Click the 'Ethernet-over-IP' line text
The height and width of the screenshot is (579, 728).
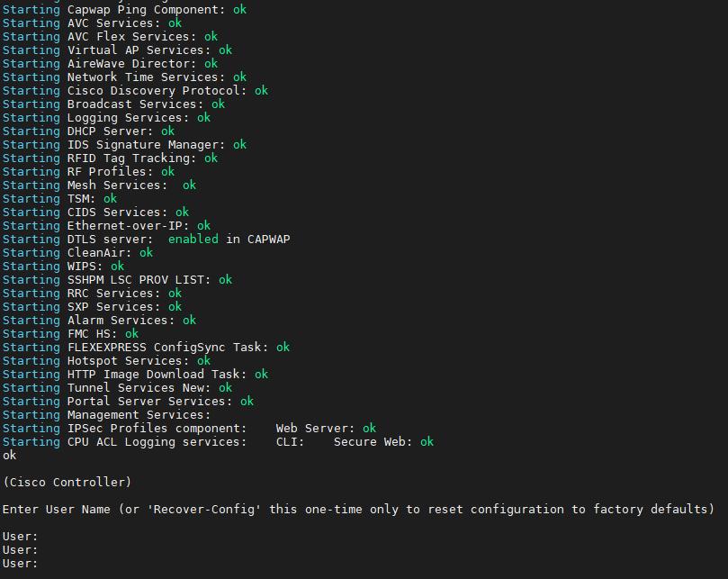[106, 226]
